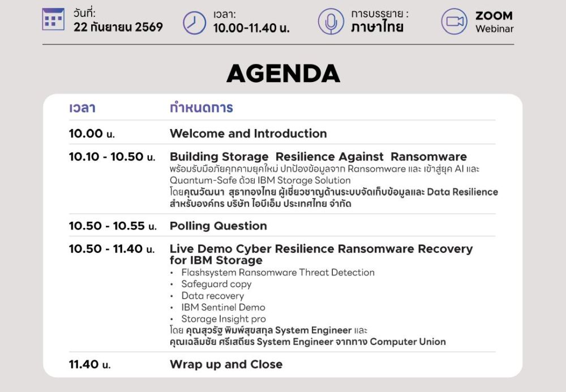The width and height of the screenshot is (566, 392).
Task: Click the 'Quantum-Safe ด้วย IBM Storage Solution' line
Action: [x=260, y=180]
